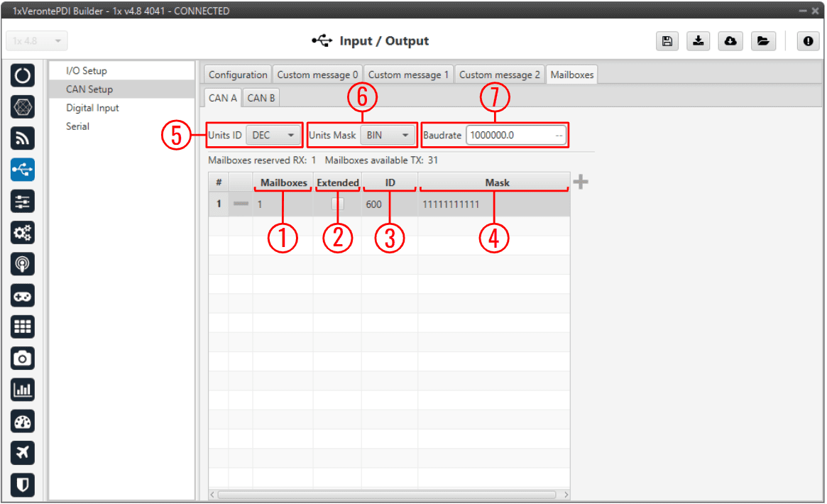Select Digital Input in left panel
Image resolution: width=827 pixels, height=504 pixels.
pyautogui.click(x=92, y=108)
